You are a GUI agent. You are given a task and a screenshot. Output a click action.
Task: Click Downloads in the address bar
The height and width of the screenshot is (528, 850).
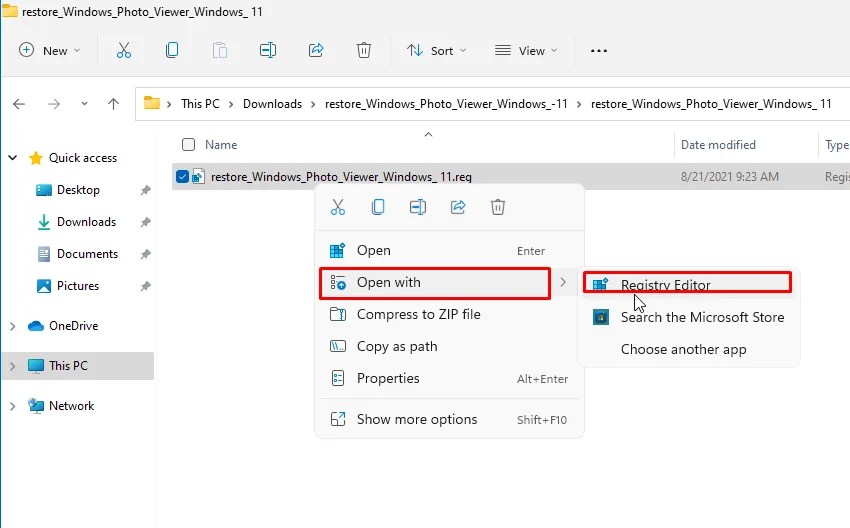(272, 104)
